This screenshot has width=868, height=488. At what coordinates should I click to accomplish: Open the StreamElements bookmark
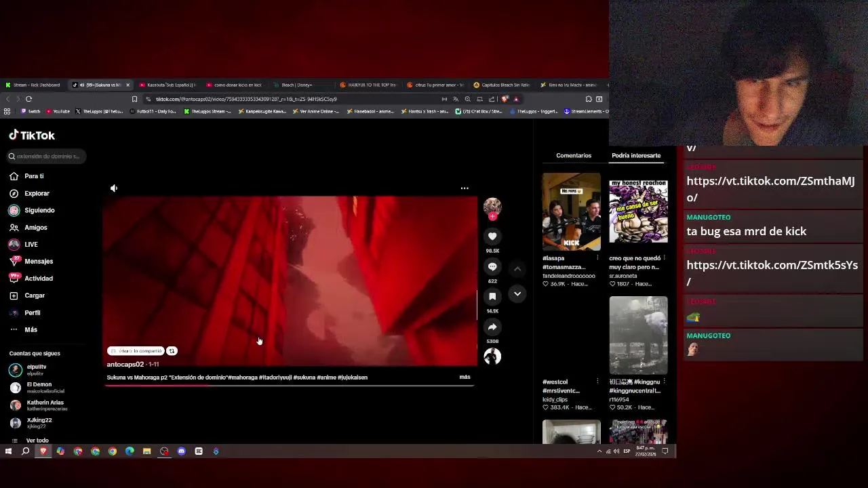click(587, 111)
